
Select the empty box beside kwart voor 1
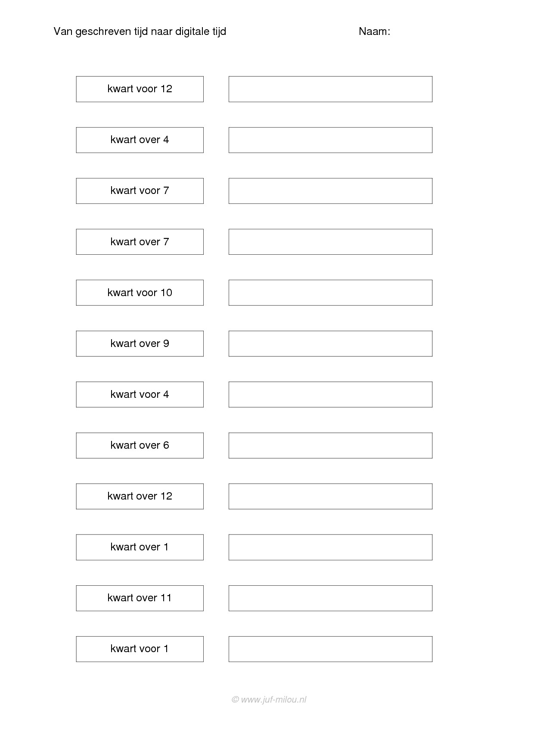point(330,649)
